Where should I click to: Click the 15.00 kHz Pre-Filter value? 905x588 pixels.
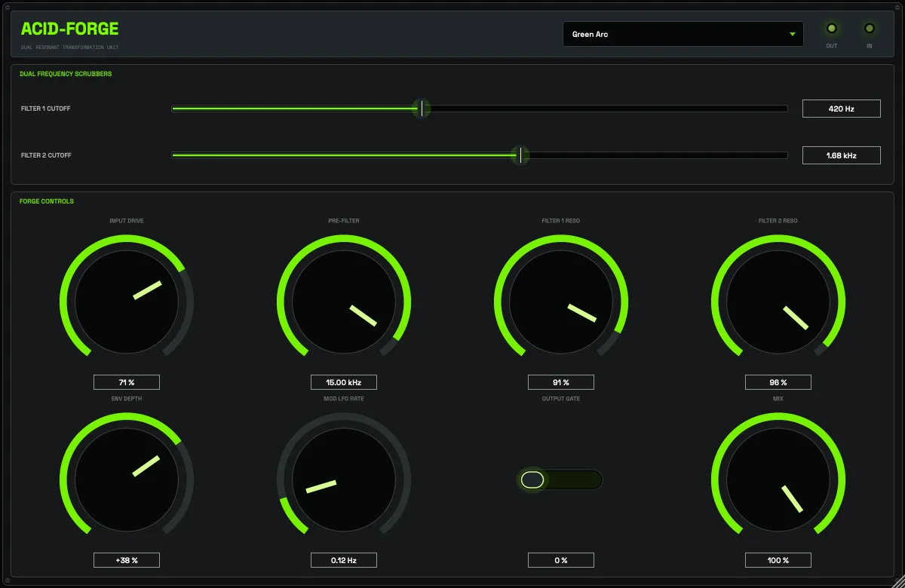pos(344,382)
